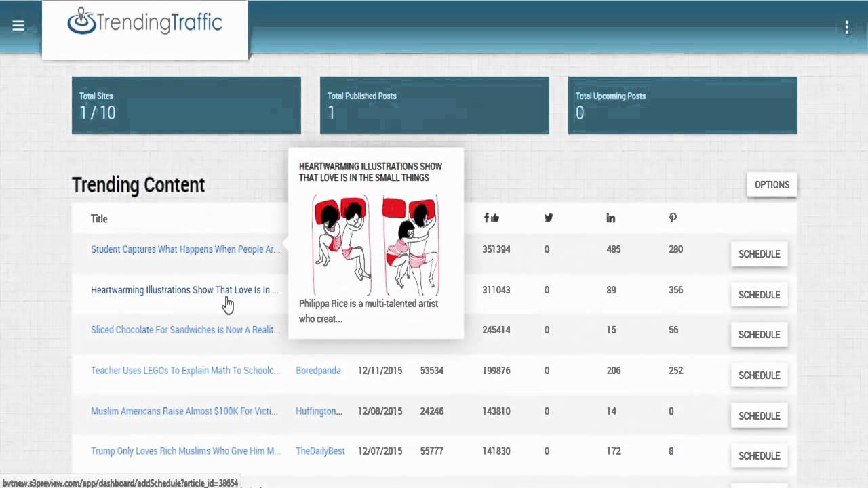Sort by Facebook likes column icon
The height and width of the screenshot is (488, 868).
point(492,218)
